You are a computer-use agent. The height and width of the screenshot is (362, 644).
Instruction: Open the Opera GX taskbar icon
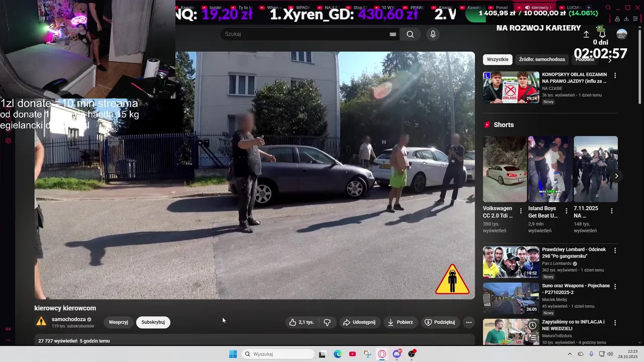[382, 354]
